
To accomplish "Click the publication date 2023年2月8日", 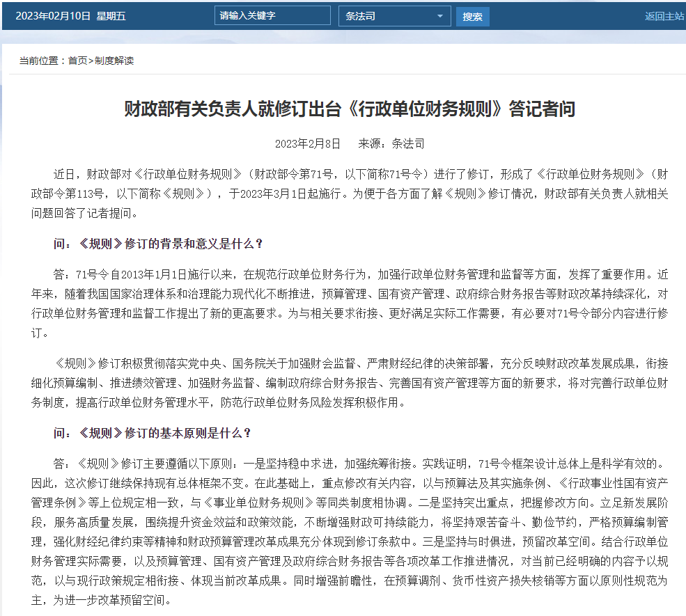I will click(x=307, y=144).
